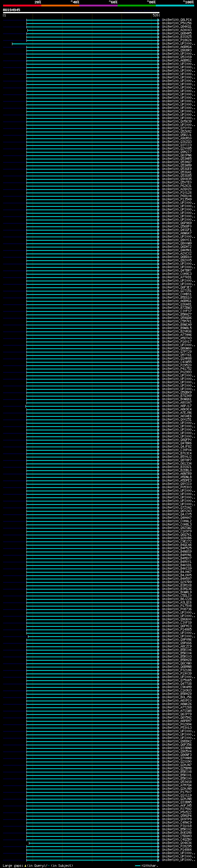The width and height of the screenshot is (197, 868).
Task: Click the purple ~60% legend segment
Action: point(99,6)
